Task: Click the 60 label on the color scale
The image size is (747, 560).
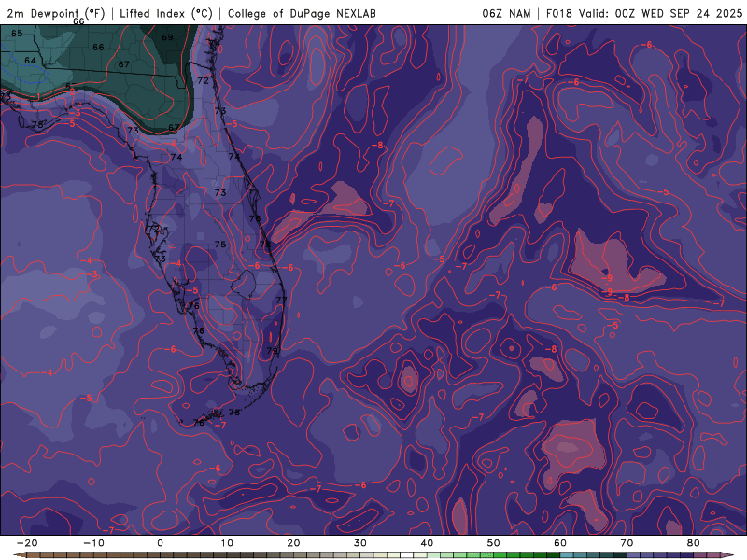Action: tap(560, 543)
